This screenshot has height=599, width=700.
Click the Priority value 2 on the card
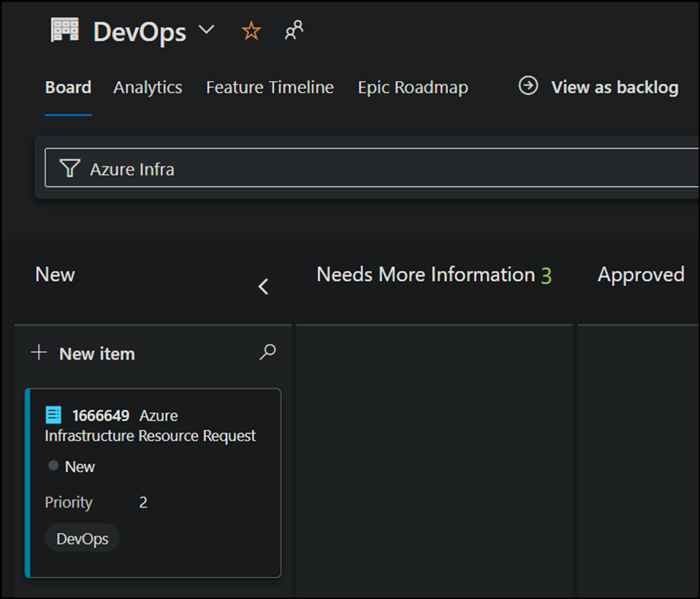(x=143, y=503)
